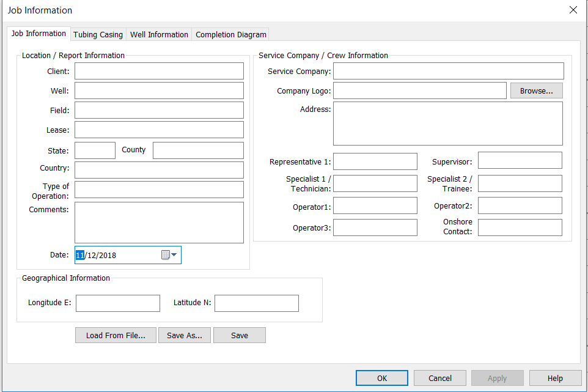Click the Onshore Contact field
588x392 pixels.
[520, 227]
